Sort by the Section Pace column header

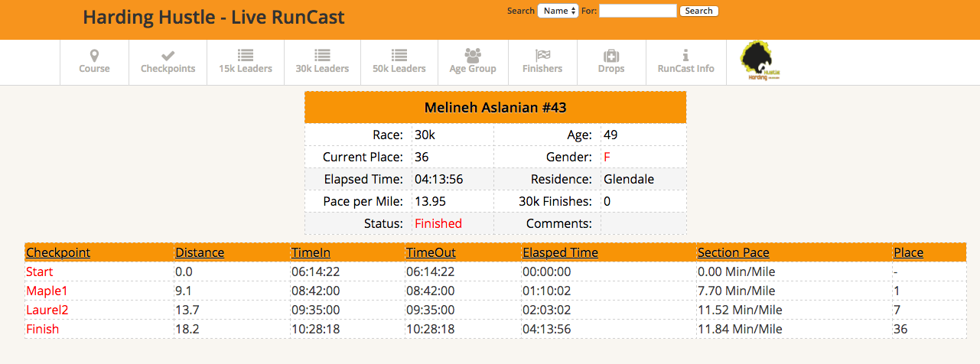733,252
